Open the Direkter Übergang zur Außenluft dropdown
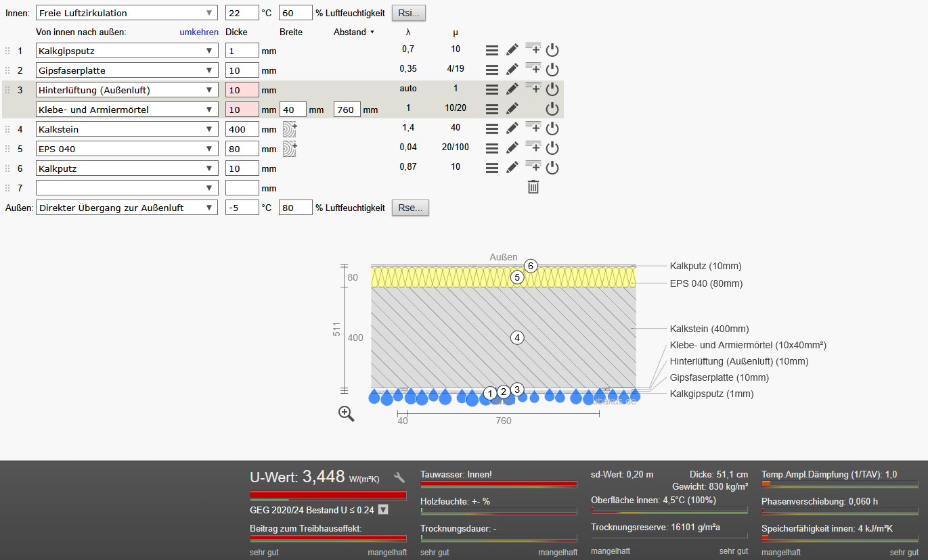This screenshot has width=928, height=560. tap(127, 208)
